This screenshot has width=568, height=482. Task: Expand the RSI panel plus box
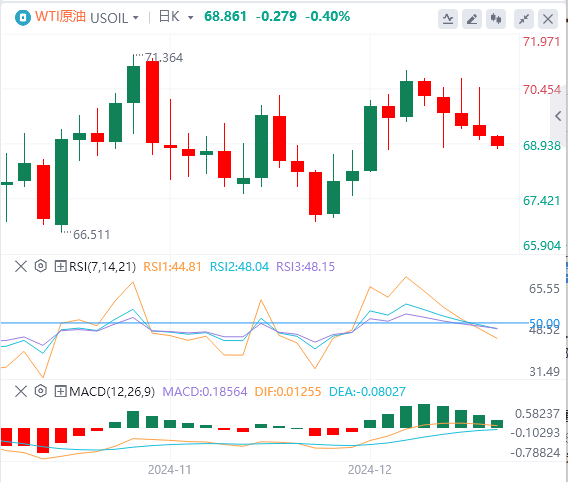[x=60, y=267]
